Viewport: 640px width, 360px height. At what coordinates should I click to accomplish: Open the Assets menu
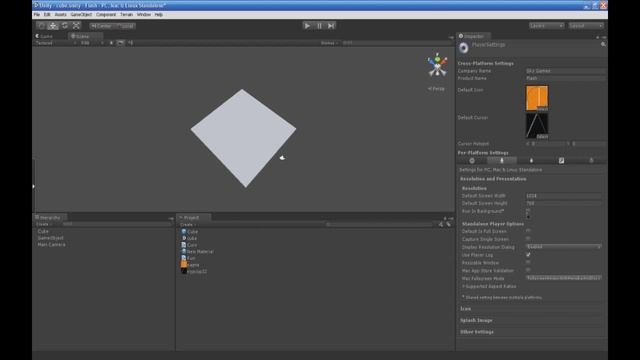click(x=60, y=15)
